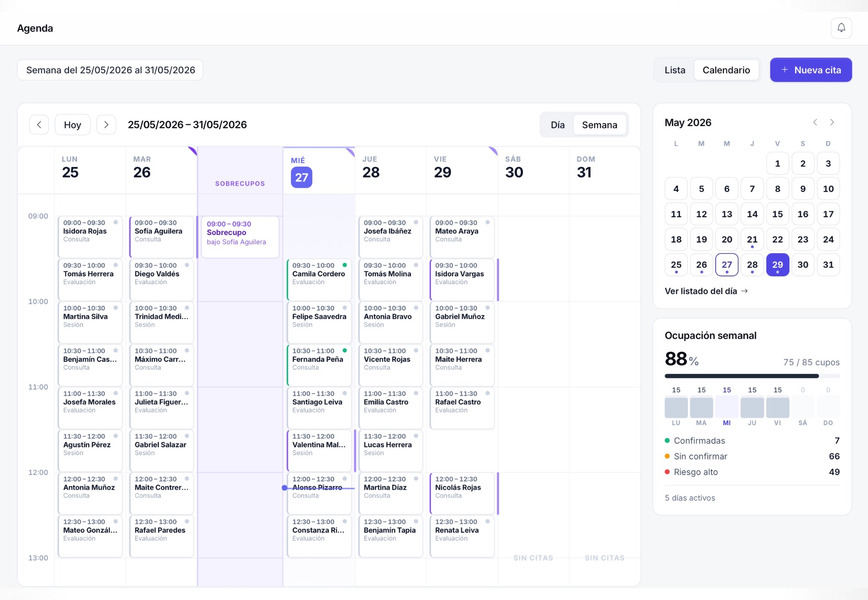Go to next week arrow

pyautogui.click(x=106, y=125)
